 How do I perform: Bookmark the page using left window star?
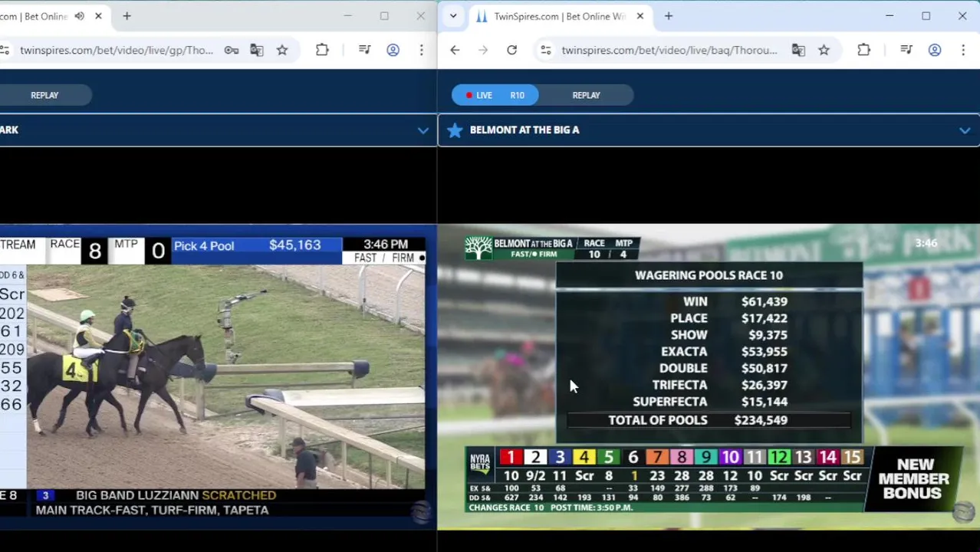point(282,51)
